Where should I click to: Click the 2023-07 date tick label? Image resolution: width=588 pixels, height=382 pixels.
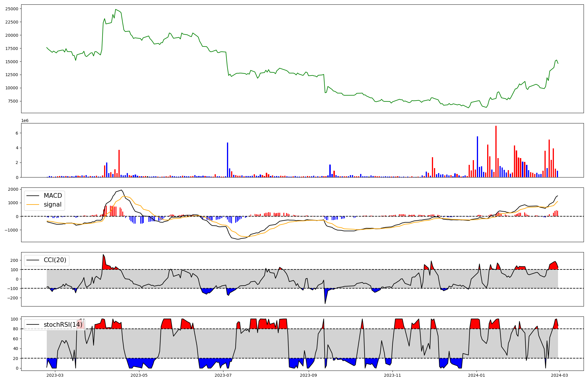click(x=223, y=375)
